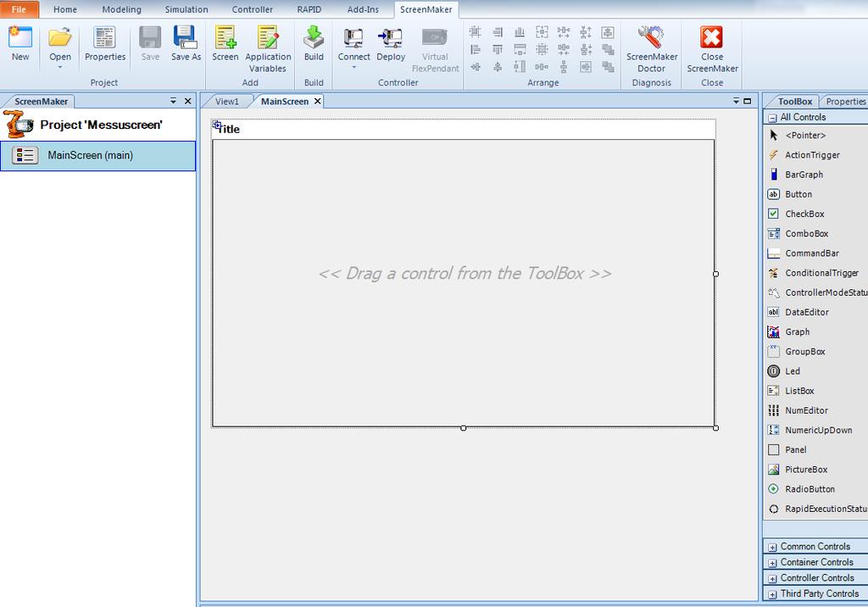Switch to the Home ribbon tab
The image size is (868, 607).
(64, 9)
